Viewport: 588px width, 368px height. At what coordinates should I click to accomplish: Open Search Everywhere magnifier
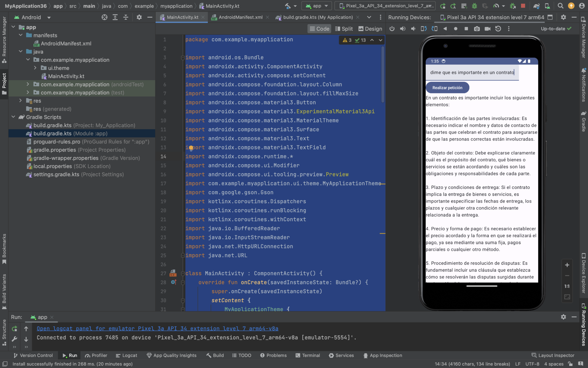(560, 6)
